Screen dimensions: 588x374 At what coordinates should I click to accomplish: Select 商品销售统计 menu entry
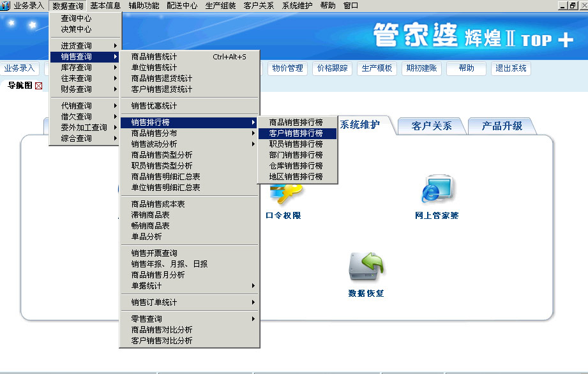[190, 57]
